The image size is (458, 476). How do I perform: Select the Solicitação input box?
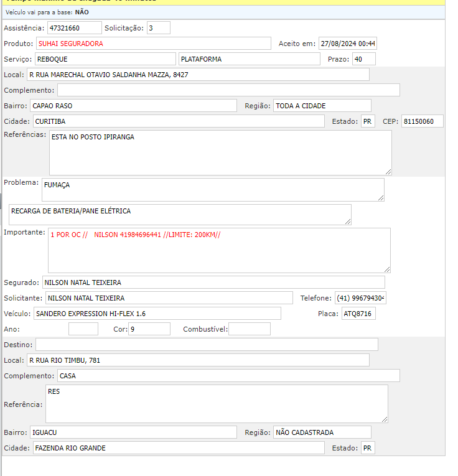158,28
